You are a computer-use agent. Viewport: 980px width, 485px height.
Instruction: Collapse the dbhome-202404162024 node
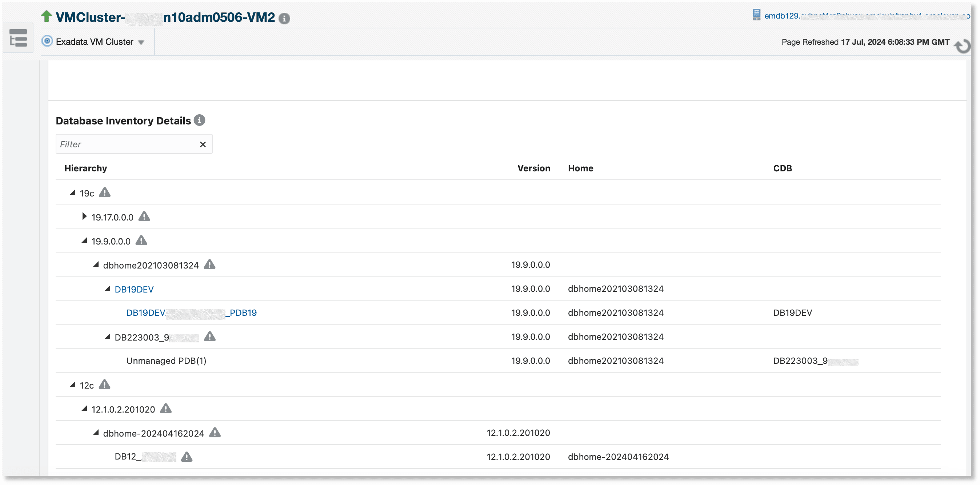pos(96,432)
